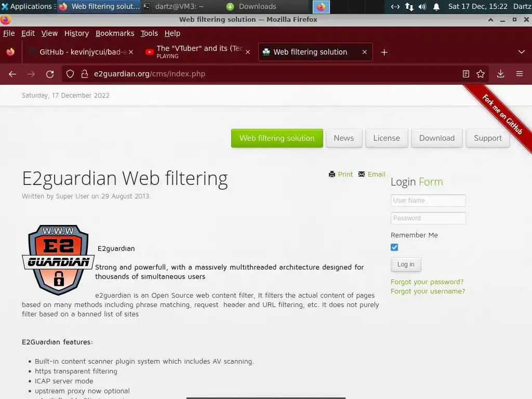Open the Bookmarks menu

tap(115, 33)
